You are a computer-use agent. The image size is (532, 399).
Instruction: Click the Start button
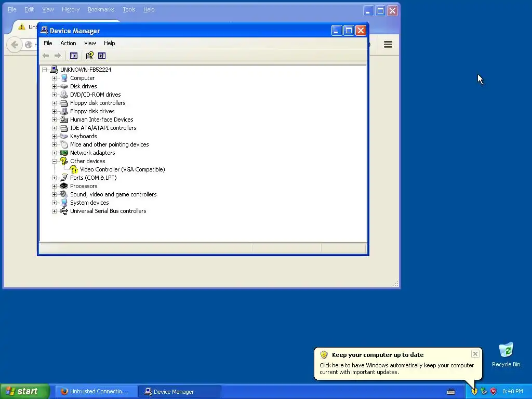[25, 391]
